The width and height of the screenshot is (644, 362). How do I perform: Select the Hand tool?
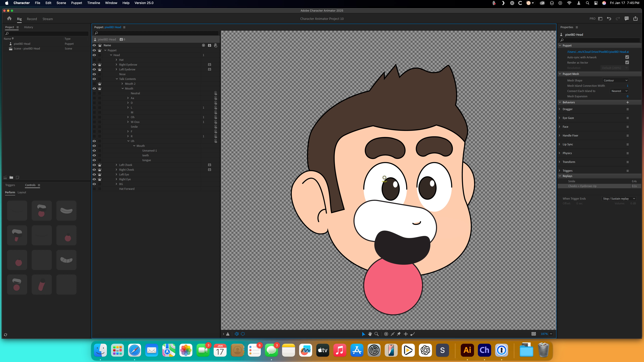[370, 334]
